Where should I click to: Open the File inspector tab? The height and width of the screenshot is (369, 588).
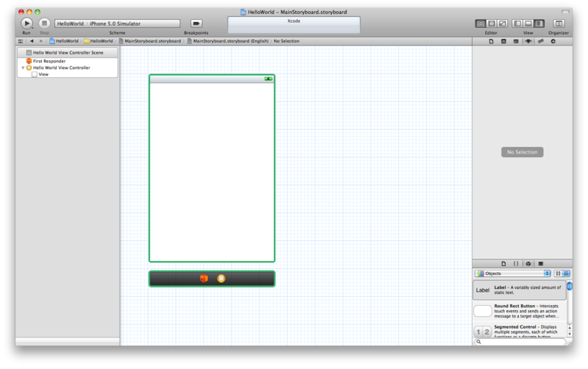[491, 41]
